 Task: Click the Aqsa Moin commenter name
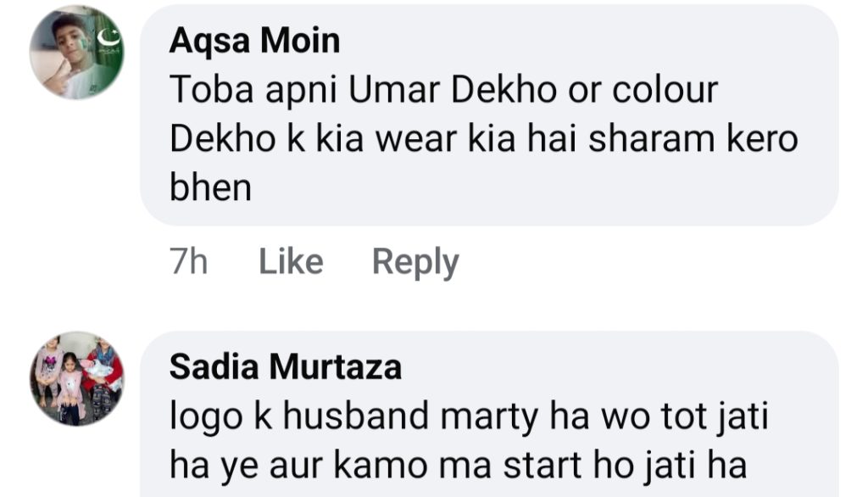254,41
